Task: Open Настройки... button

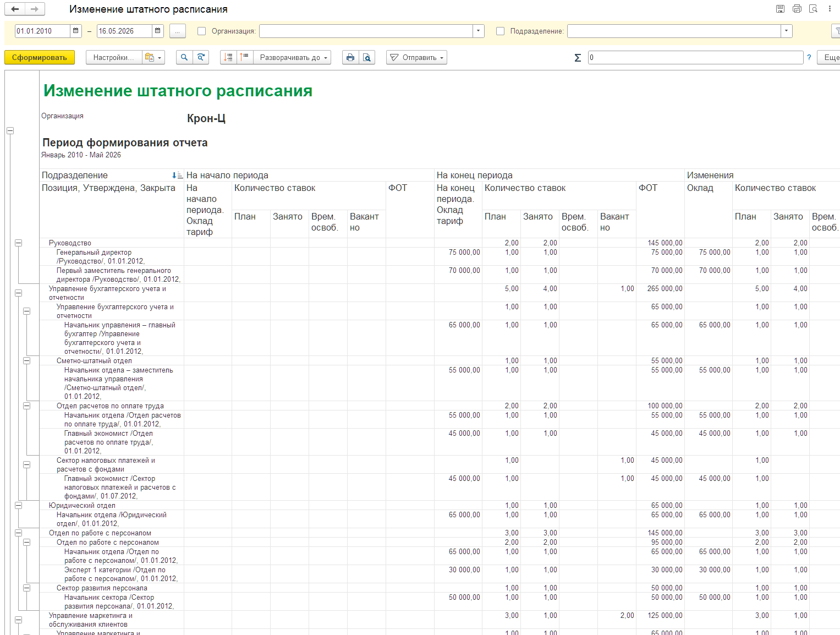Action: 113,57
